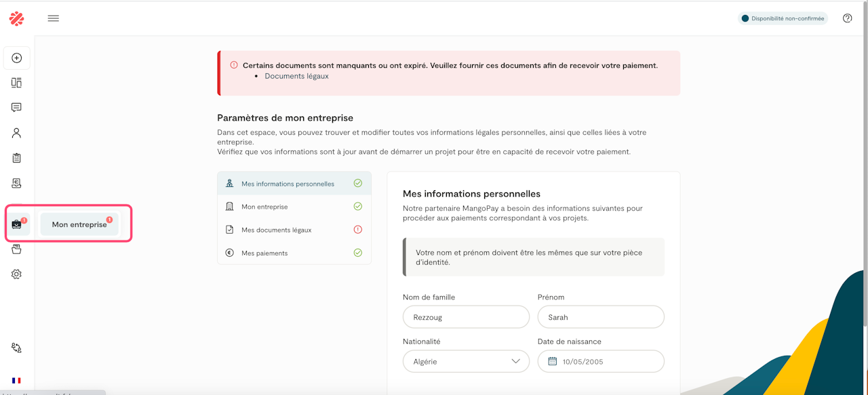Select the Mes informations personnelles tab
The height and width of the screenshot is (395, 868).
(x=294, y=184)
